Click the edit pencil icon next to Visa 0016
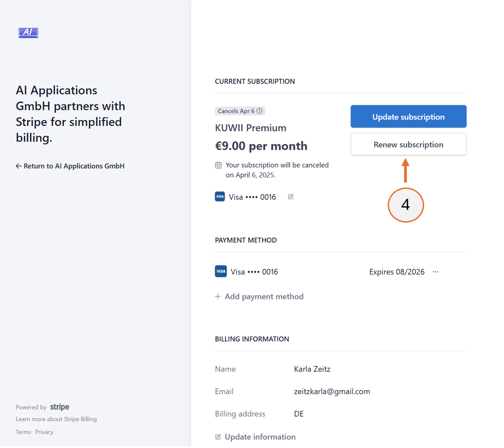 pos(291,196)
